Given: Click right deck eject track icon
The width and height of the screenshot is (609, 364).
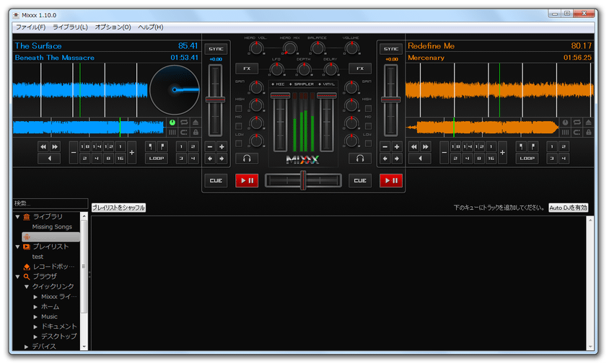Looking at the screenshot, I should click(589, 123).
